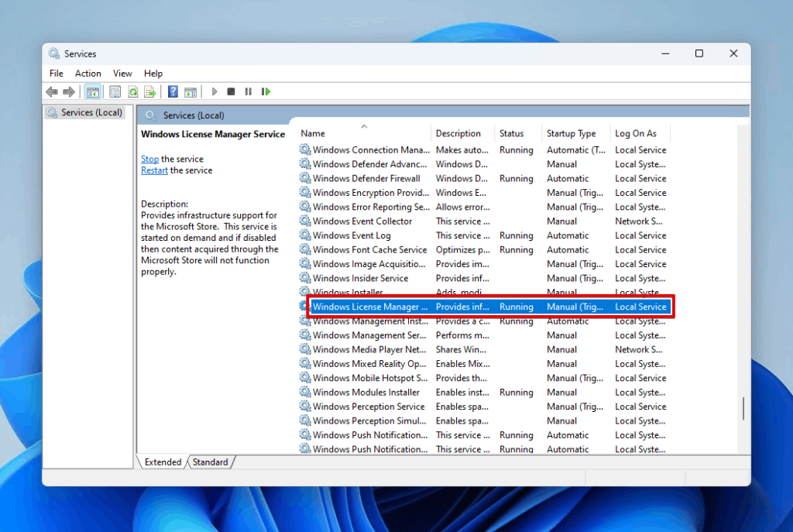Switch to the Standard tab
The height and width of the screenshot is (532, 793).
click(x=210, y=462)
